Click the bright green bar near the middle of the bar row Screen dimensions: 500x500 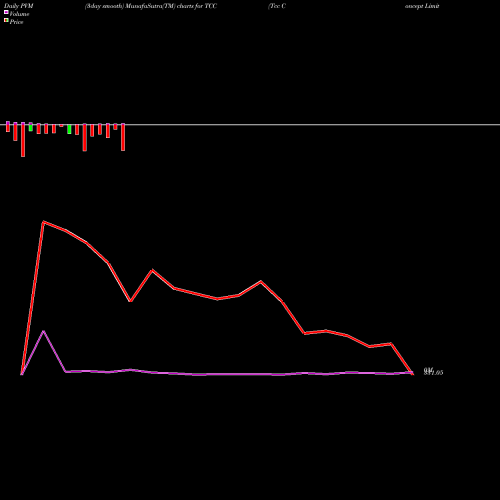pyautogui.click(x=69, y=129)
